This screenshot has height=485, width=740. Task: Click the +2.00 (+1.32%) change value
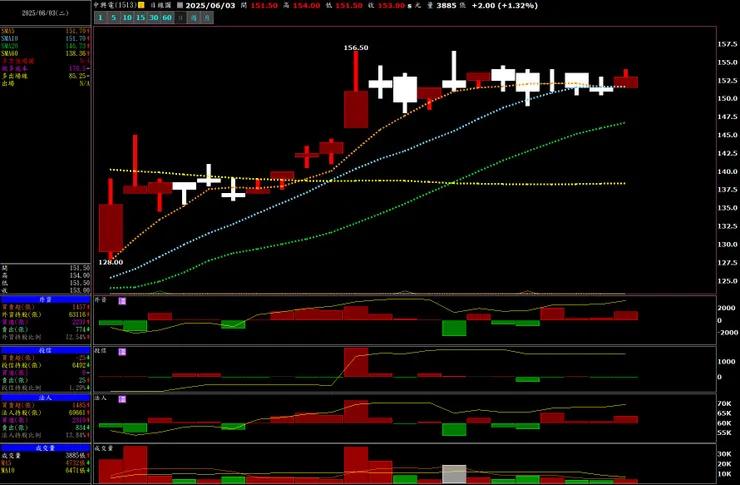pos(505,6)
